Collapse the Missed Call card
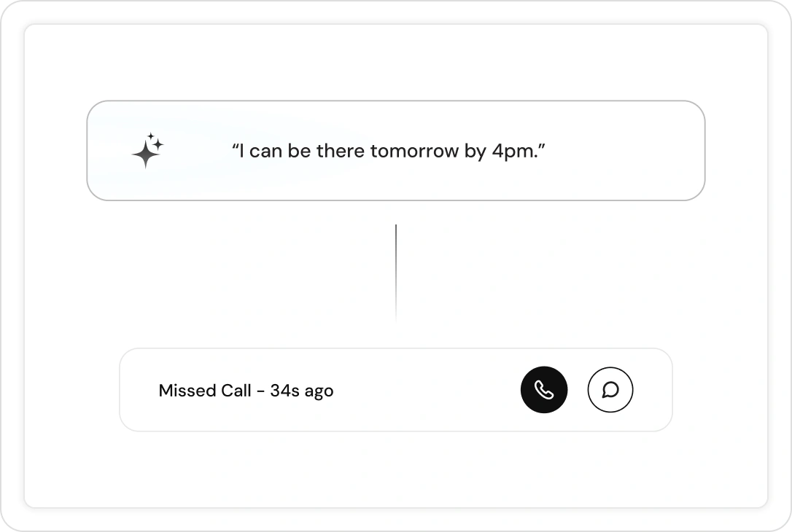The width and height of the screenshot is (792, 532). [x=396, y=390]
